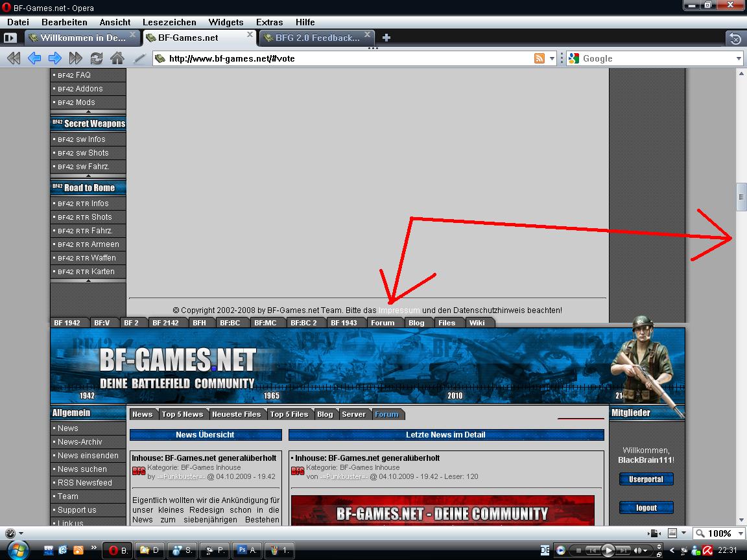Open the Photoshop taskbar button

click(248, 550)
